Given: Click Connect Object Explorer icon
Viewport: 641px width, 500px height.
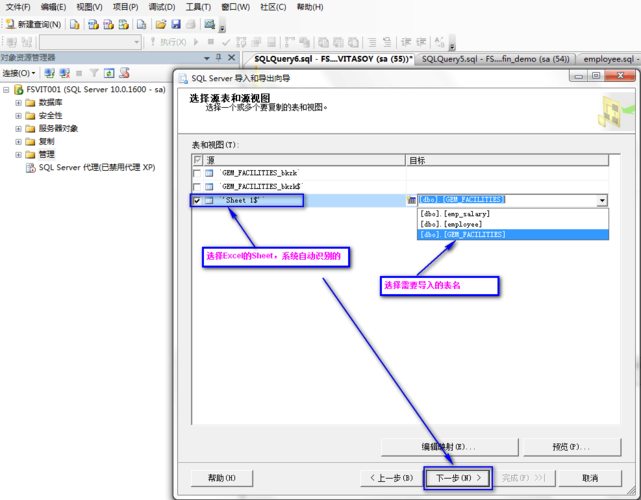Looking at the screenshot, I should point(49,73).
